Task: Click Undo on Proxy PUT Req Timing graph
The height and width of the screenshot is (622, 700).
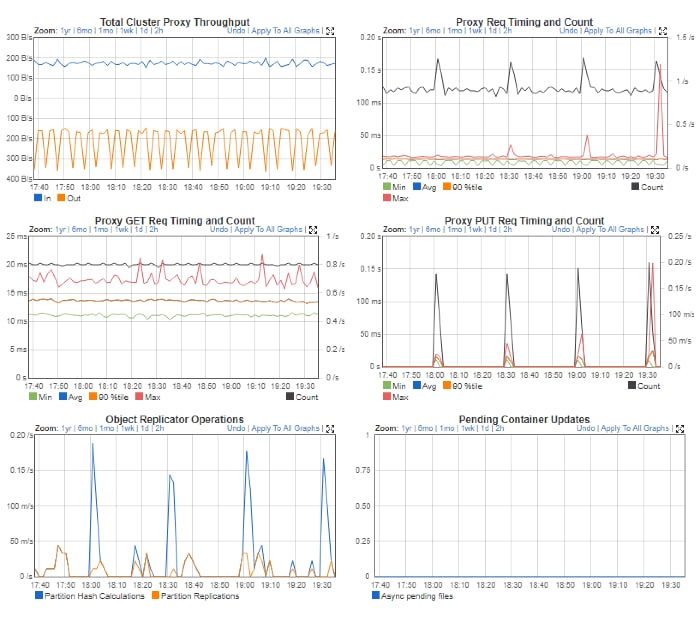Action: point(561,229)
